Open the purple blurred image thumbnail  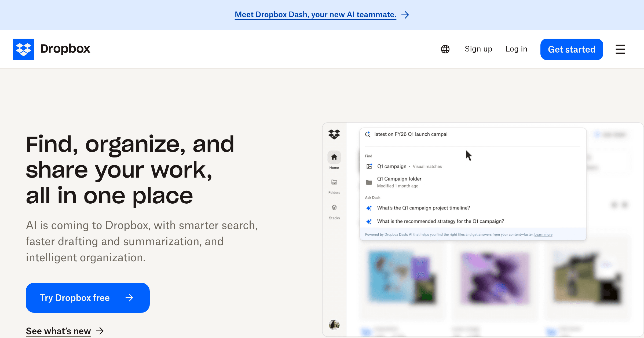[495, 278]
